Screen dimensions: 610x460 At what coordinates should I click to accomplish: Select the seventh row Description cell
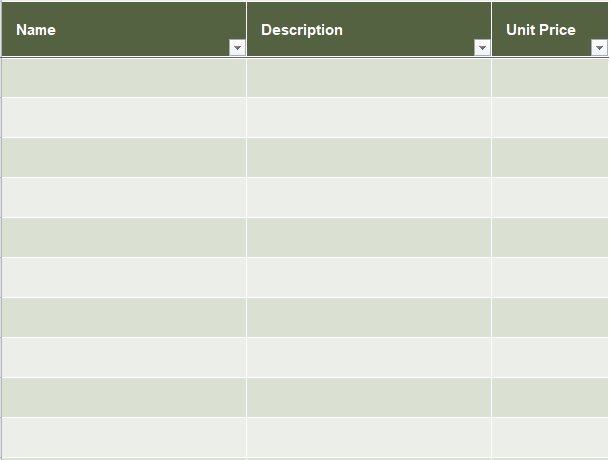[369, 318]
